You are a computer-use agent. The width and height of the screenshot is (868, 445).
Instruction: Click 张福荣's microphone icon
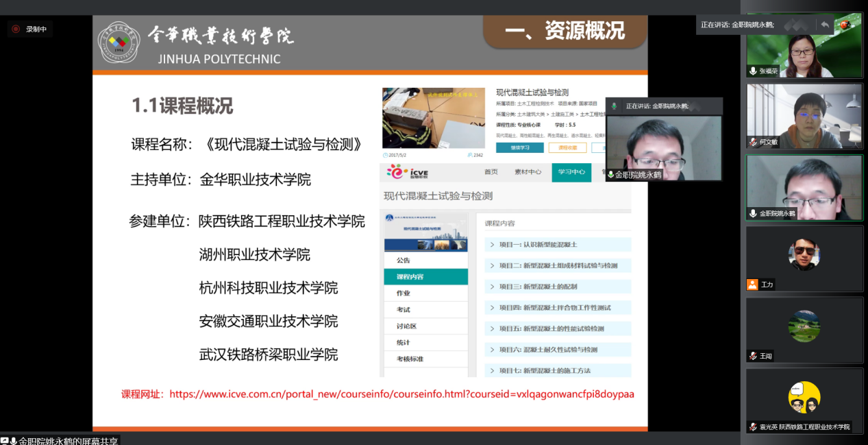[753, 71]
